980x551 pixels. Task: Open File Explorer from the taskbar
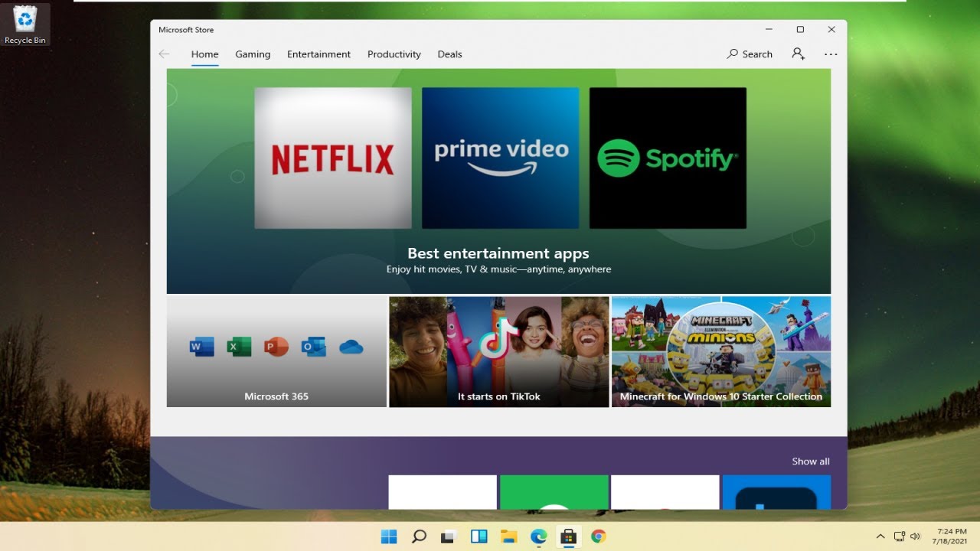tap(509, 536)
